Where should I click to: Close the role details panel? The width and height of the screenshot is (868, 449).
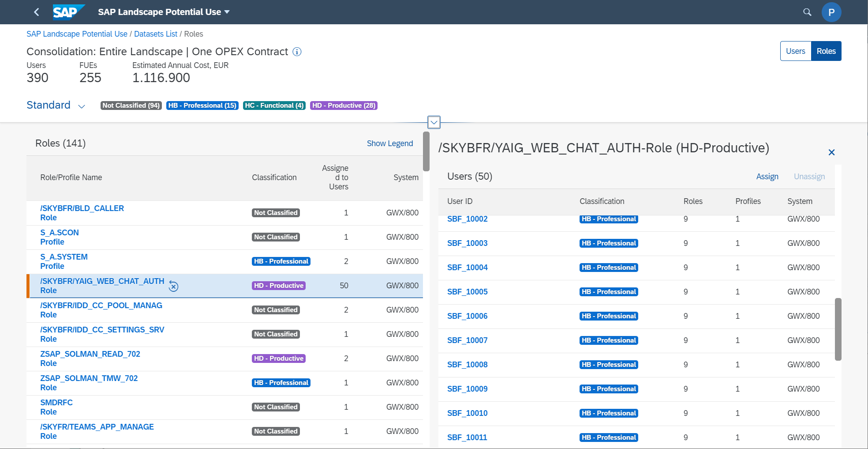click(831, 152)
